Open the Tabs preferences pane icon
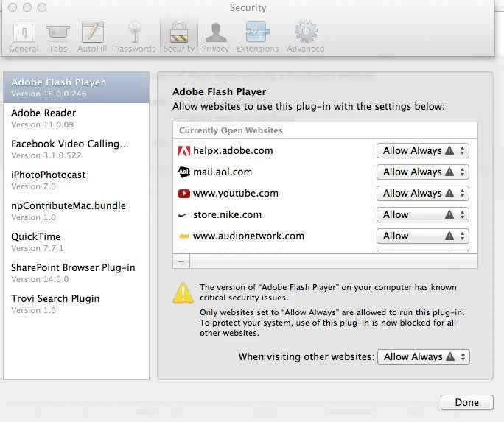The image size is (504, 422). 58,32
